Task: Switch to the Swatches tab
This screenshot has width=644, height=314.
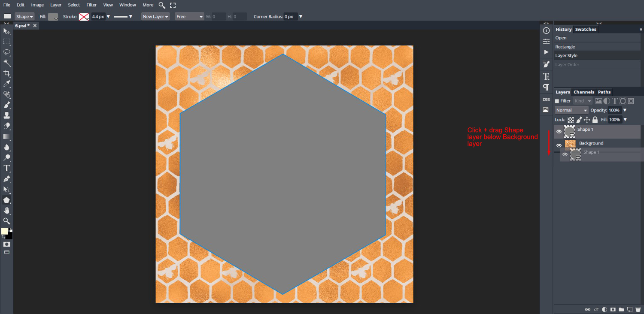Action: tap(586, 30)
